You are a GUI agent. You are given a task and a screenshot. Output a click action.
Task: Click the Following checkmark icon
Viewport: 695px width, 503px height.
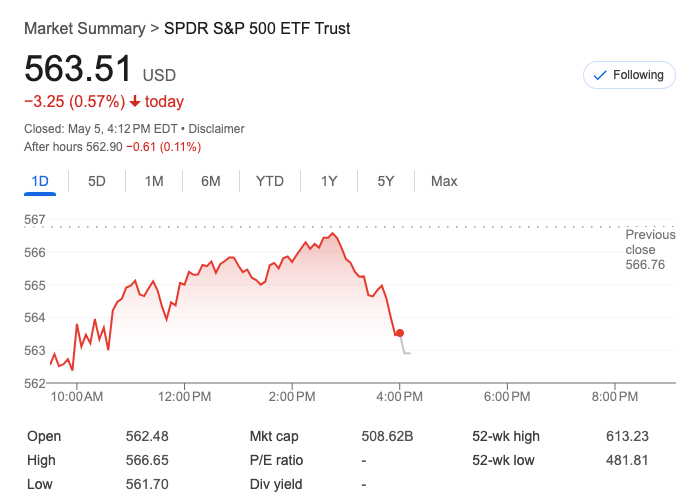pyautogui.click(x=600, y=75)
